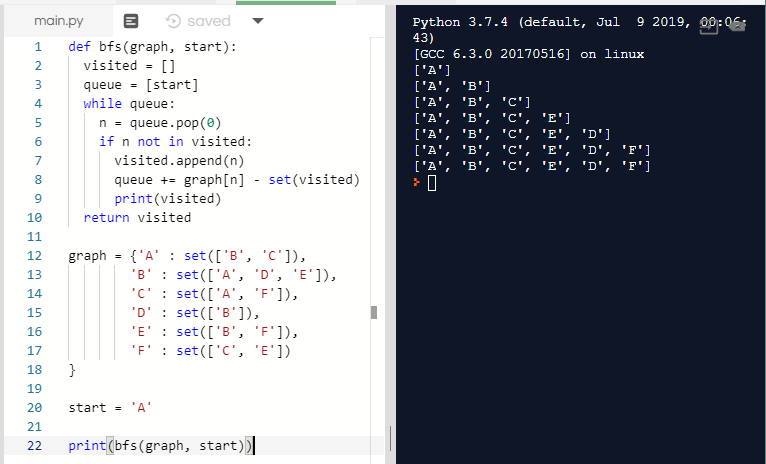Screen dimensions: 766x464
Task: Click line number 11 in the gutter
Action: pyautogui.click(x=35, y=237)
